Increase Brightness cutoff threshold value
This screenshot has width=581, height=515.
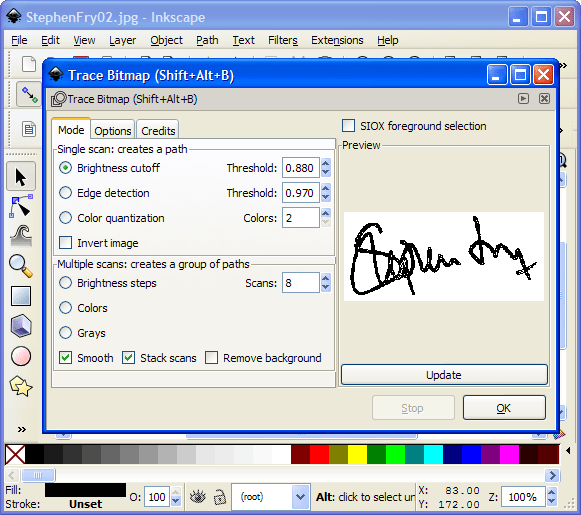pyautogui.click(x=326, y=163)
